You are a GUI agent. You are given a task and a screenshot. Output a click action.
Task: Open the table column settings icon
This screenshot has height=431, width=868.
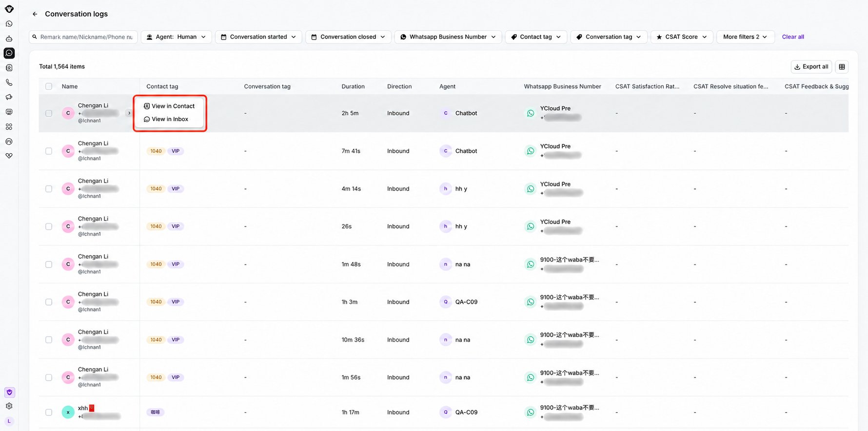pos(842,67)
